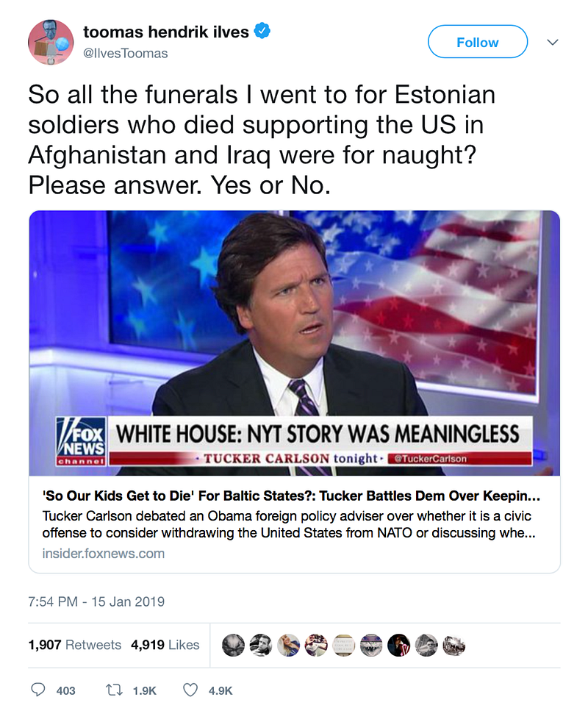Screen dimensions: 588x711
Task: Expand the tweet options chevron menu
Action: pyautogui.click(x=553, y=43)
